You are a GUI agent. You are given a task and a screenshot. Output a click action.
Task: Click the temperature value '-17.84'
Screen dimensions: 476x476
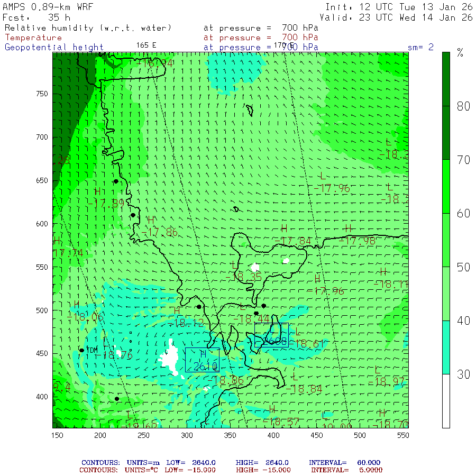point(293,241)
